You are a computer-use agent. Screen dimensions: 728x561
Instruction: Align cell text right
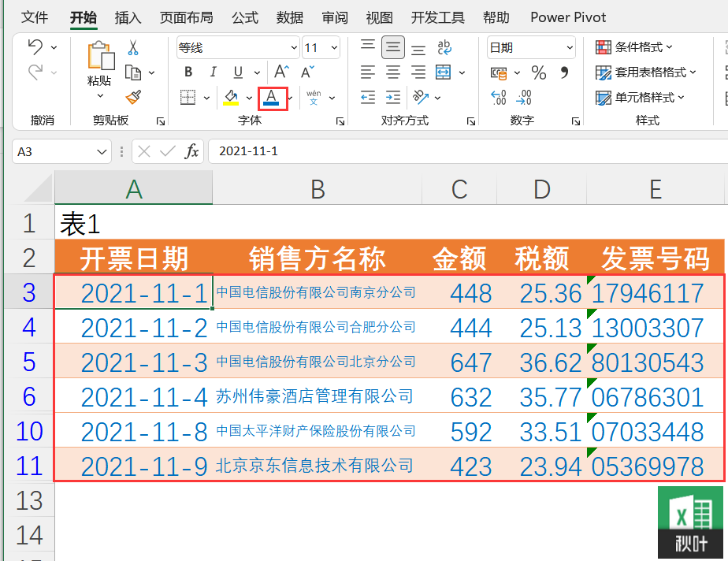pyautogui.click(x=418, y=72)
